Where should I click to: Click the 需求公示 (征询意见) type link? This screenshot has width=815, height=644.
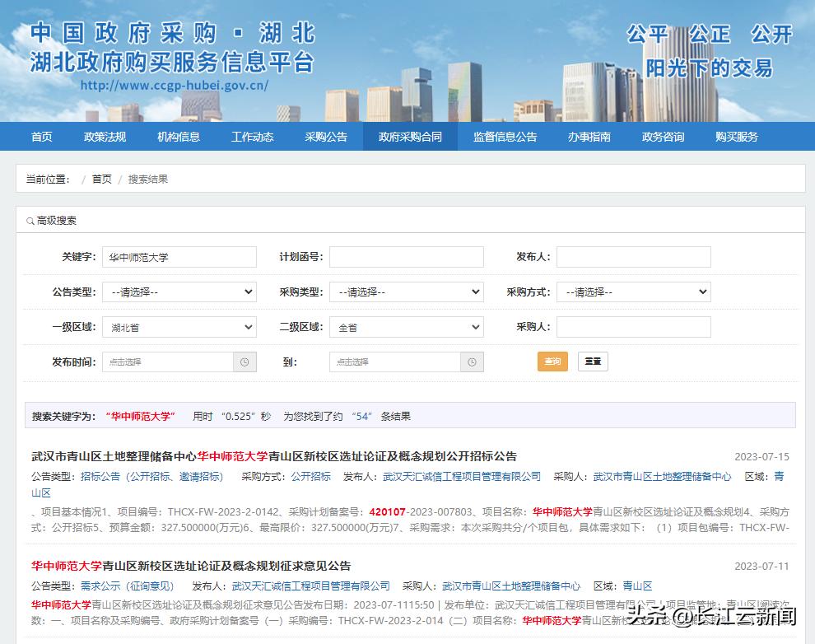point(128,586)
